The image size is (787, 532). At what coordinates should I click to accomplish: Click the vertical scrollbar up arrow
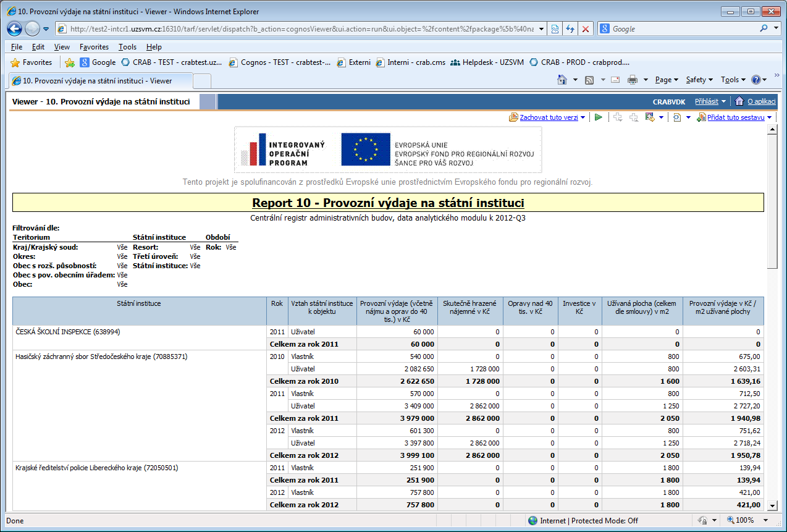[x=772, y=129]
